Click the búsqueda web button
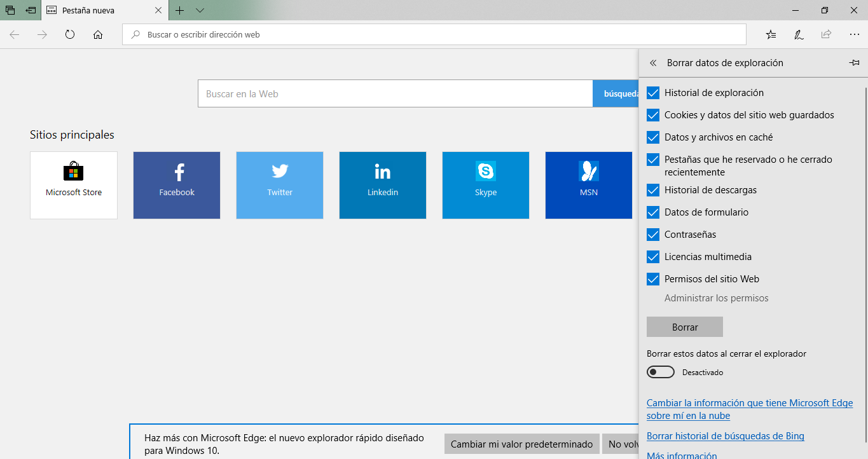 point(616,93)
